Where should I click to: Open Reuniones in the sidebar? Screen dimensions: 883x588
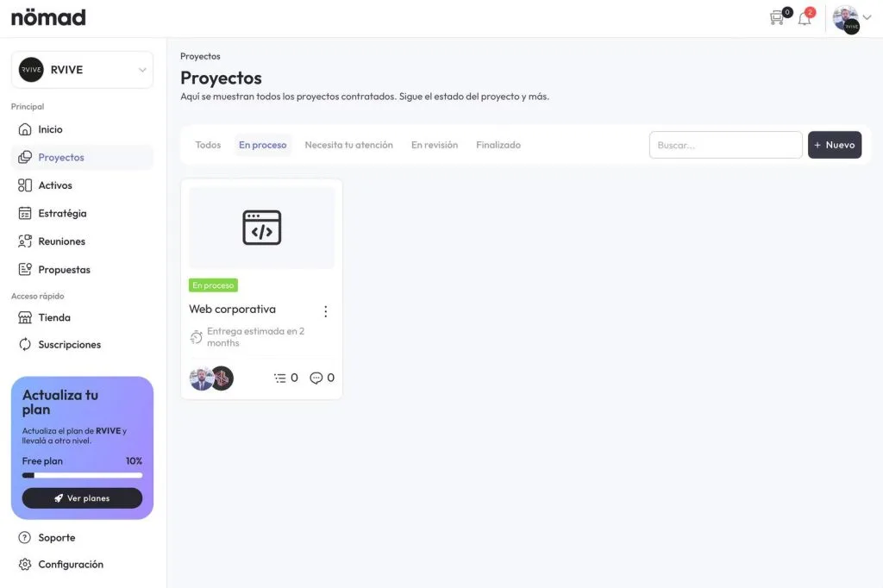pyautogui.click(x=61, y=241)
